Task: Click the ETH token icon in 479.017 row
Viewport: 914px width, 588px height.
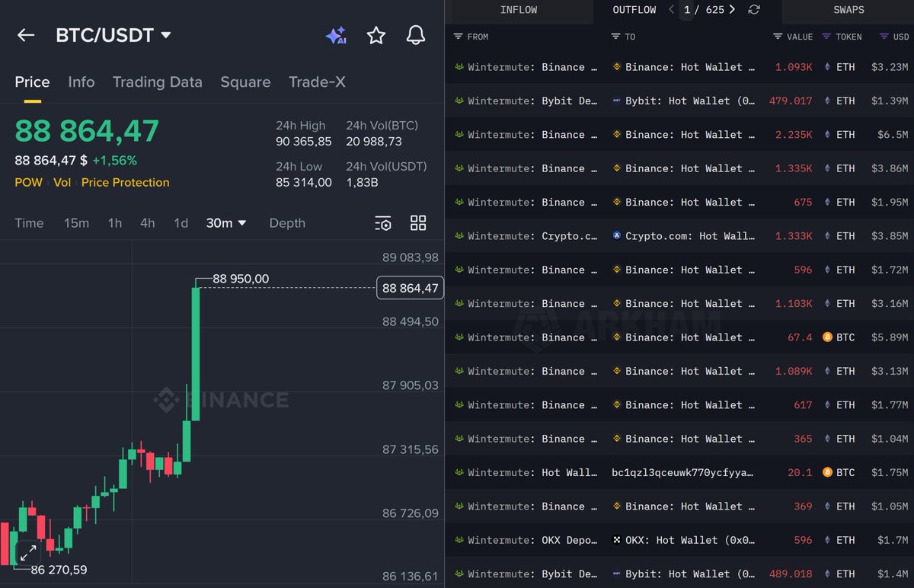Action: tap(827, 101)
